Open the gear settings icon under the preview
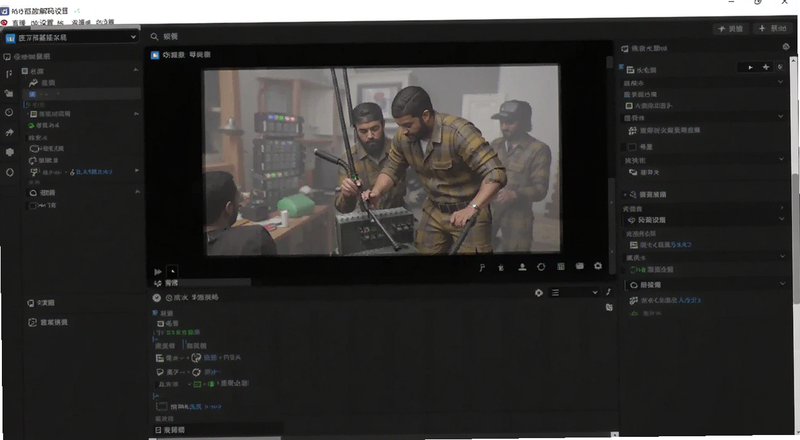The height and width of the screenshot is (440, 800). (598, 266)
